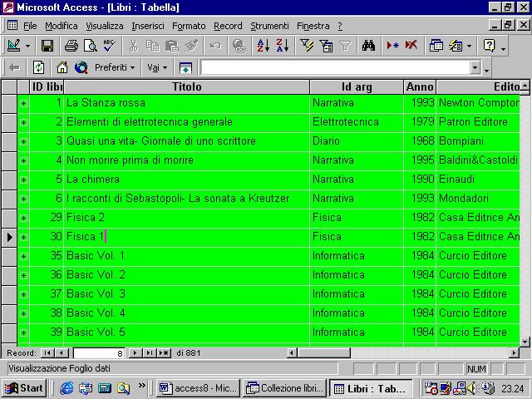Filter by selection with the lightning funnel icon
Screen dimensions: 532x399
tap(307, 46)
